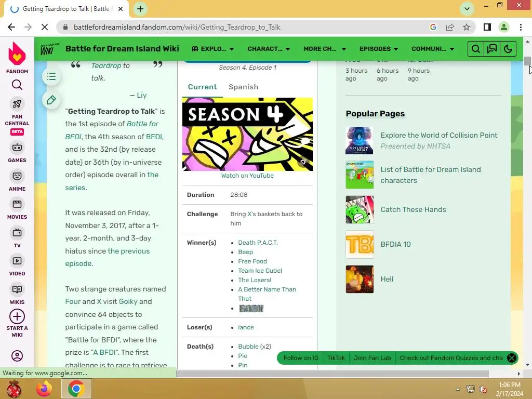This screenshot has width=532, height=399.
Task: Dismiss the green promo banner
Action: (x=512, y=358)
